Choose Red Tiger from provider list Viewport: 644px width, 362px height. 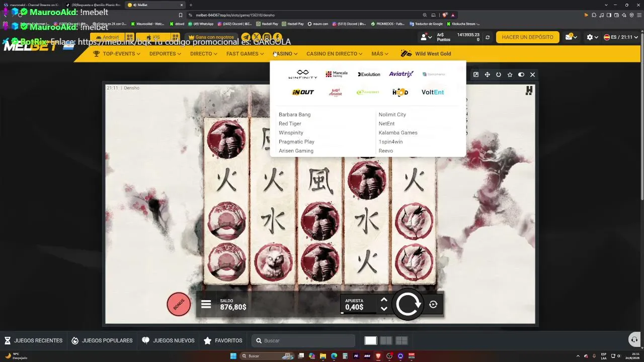(x=290, y=124)
